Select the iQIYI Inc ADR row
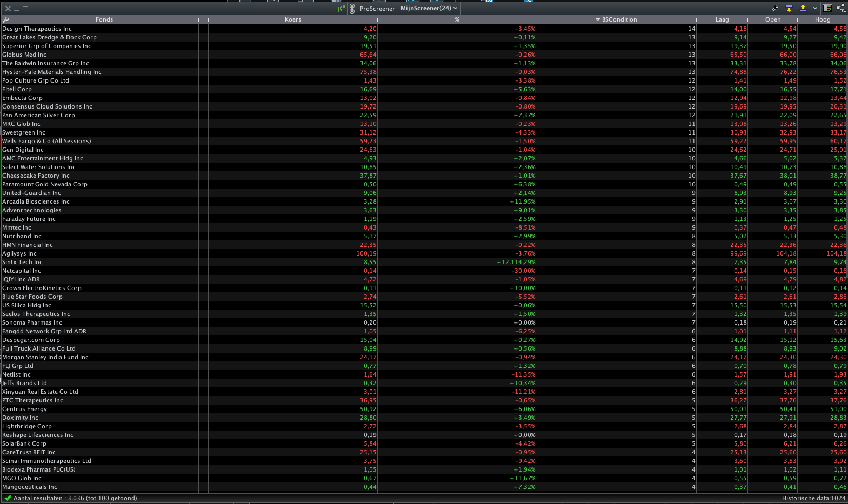The image size is (848, 504). pyautogui.click(x=424, y=279)
